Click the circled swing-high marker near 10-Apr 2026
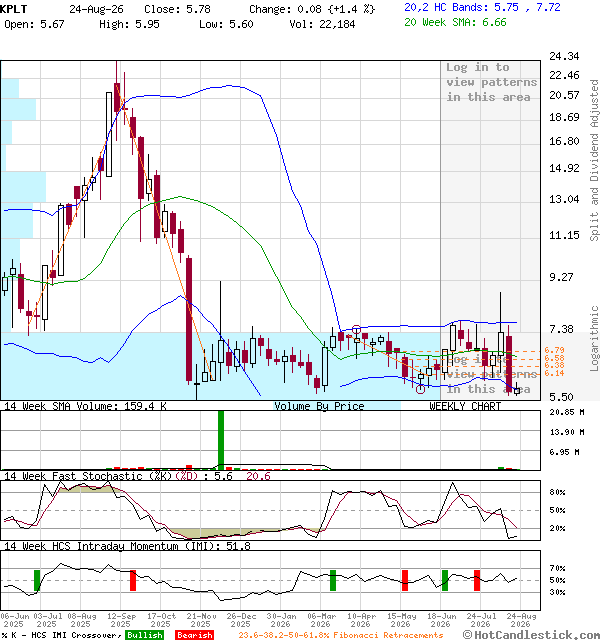Image resolution: width=600 pixels, height=640 pixels. [x=356, y=329]
